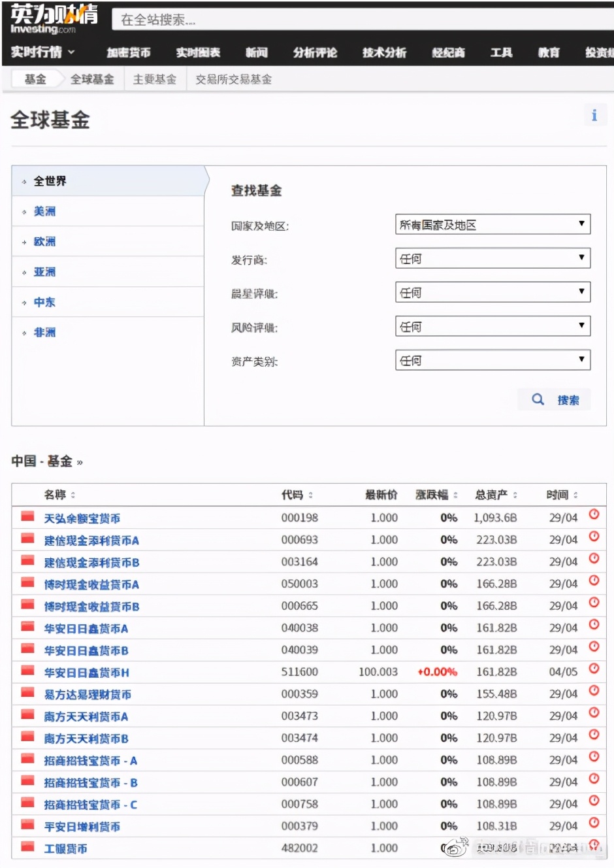This screenshot has height=868, width=614.
Task: Click the magnifier icon on the 搜索 button
Action: (x=538, y=399)
